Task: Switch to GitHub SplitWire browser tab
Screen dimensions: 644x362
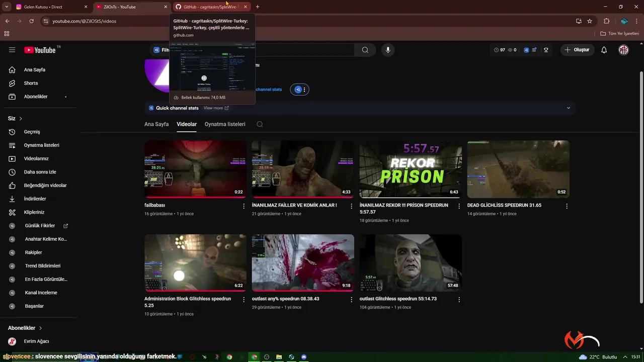Action: point(211,7)
